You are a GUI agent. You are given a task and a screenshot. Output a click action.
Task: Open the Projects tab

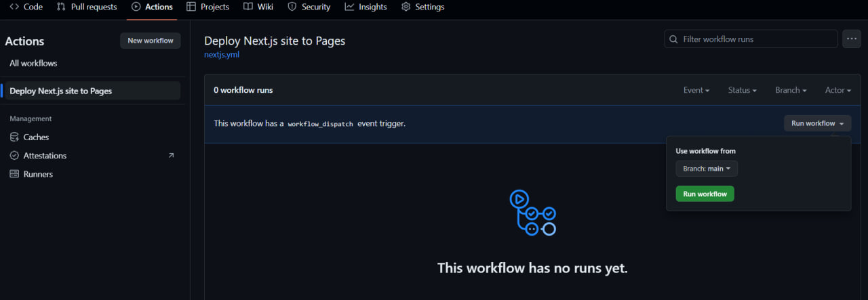(208, 7)
